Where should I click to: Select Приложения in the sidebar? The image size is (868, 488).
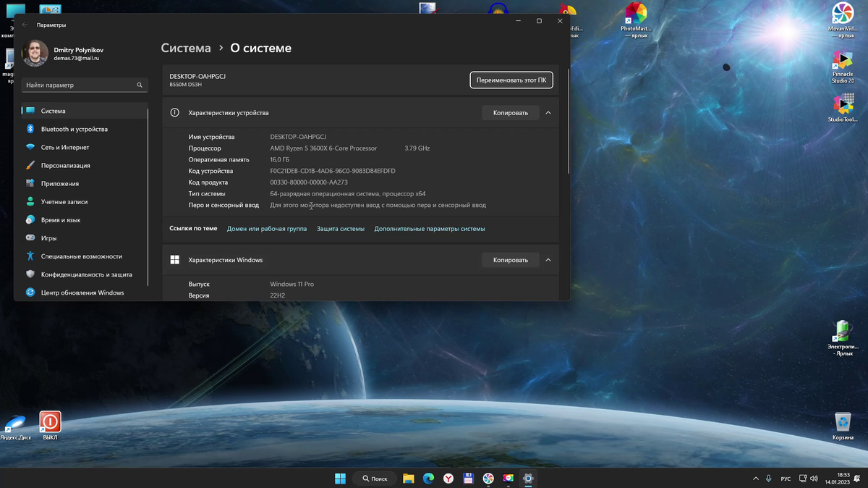point(83,184)
